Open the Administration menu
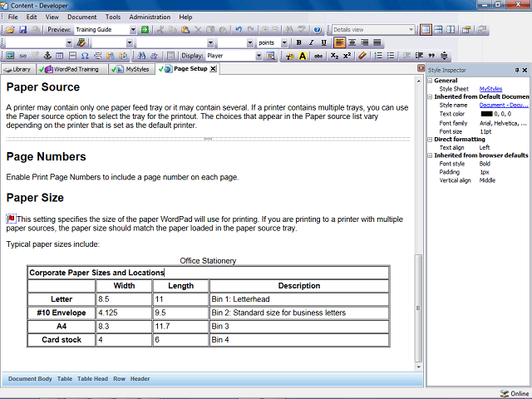532x399 pixels. pos(150,17)
